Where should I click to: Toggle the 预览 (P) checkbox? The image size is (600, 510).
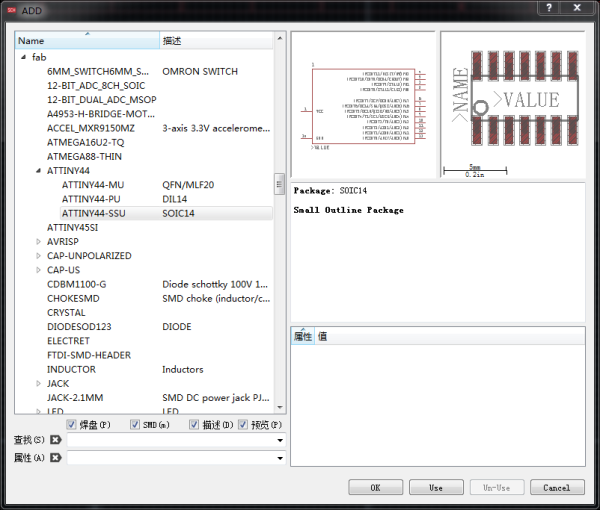click(x=243, y=424)
